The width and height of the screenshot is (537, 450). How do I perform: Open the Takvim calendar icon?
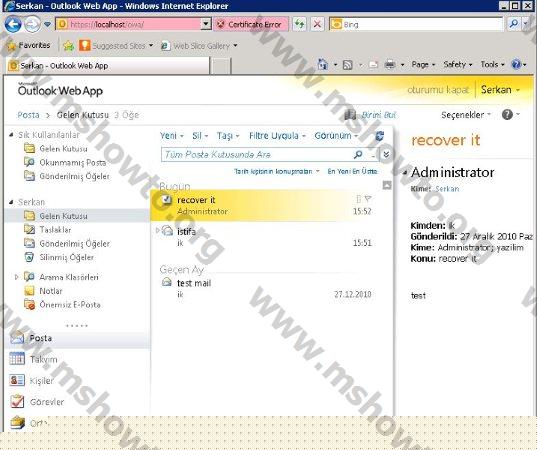tap(17, 359)
